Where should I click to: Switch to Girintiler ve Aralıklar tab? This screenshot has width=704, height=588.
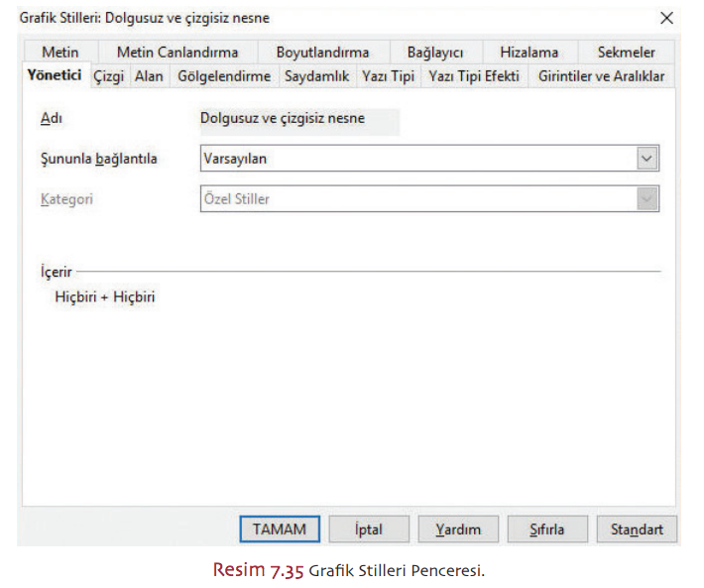point(601,76)
